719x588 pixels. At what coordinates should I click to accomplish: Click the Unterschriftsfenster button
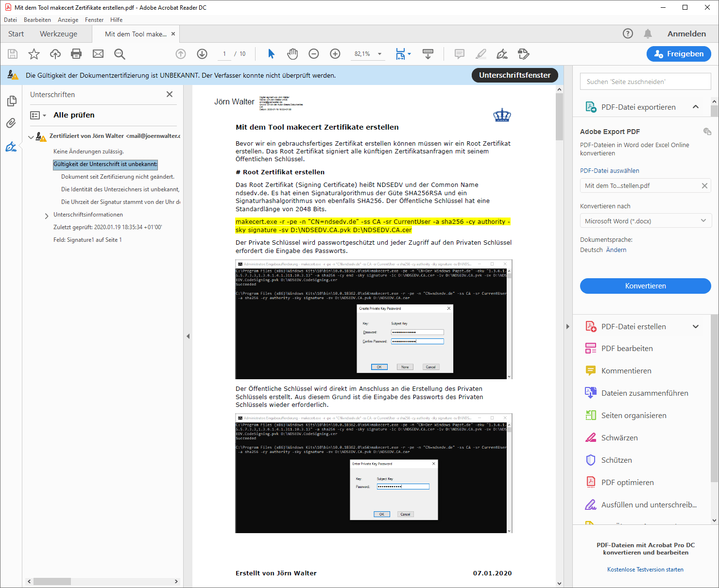point(514,75)
